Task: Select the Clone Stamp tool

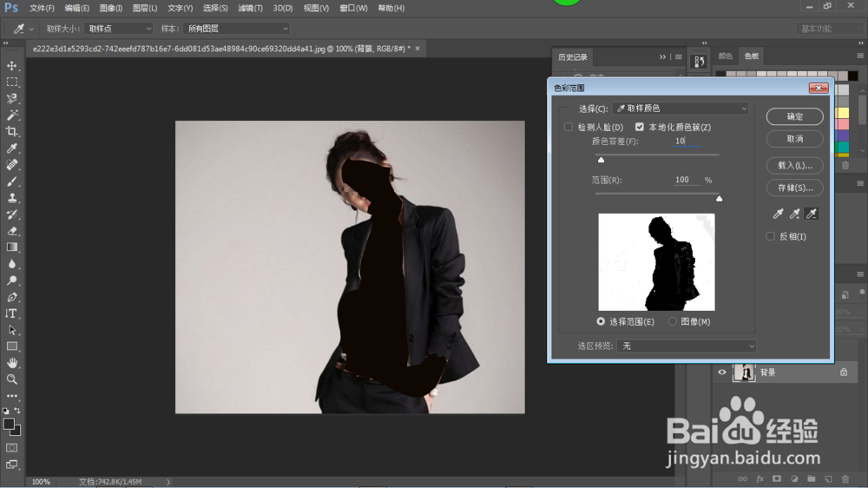Action: click(x=11, y=198)
